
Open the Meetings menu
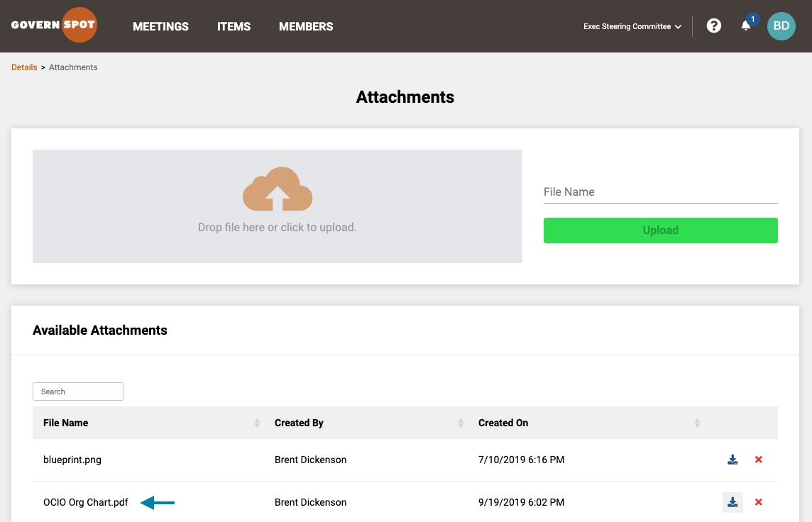(160, 26)
